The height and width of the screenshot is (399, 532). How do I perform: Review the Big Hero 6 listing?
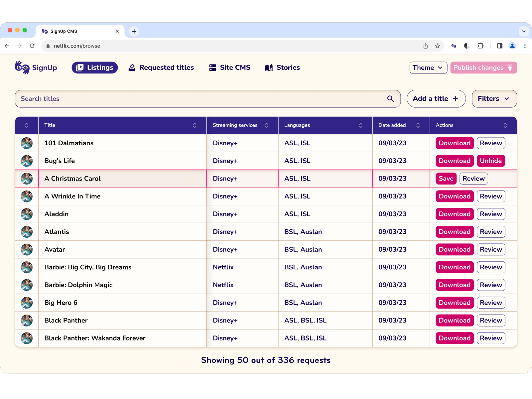click(491, 303)
